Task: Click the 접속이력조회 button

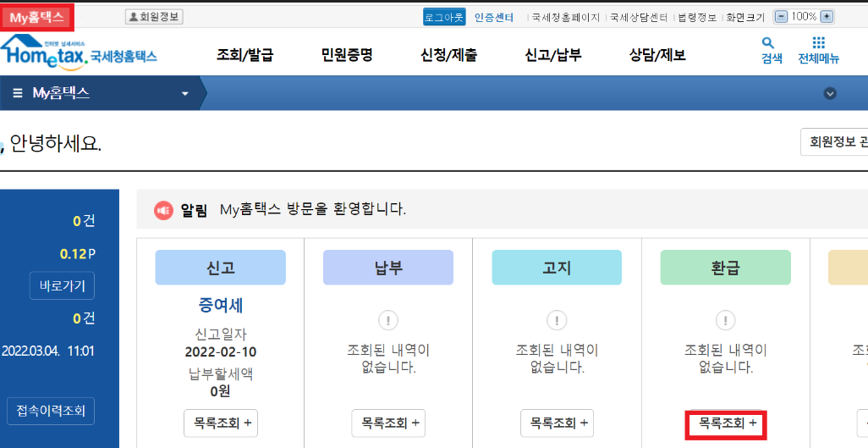Action: [x=51, y=411]
